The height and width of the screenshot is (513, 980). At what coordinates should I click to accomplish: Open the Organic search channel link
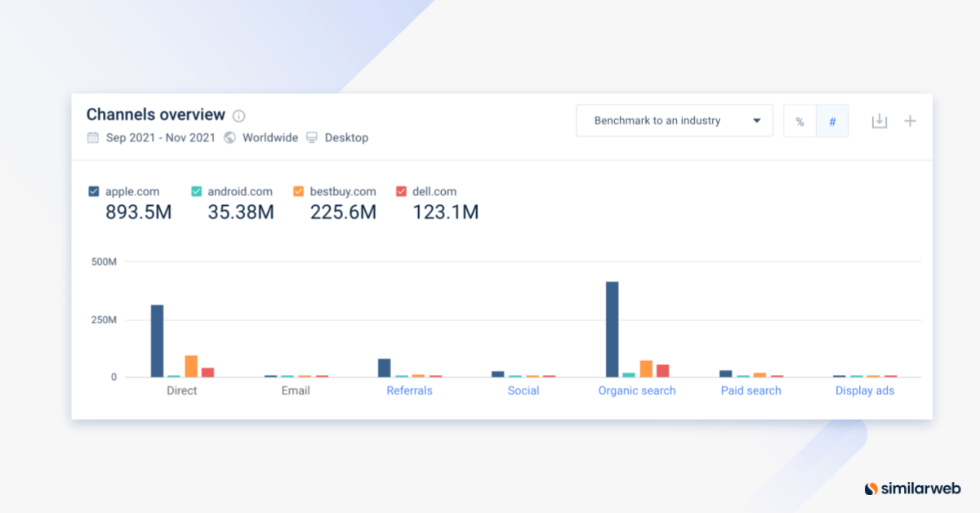(x=637, y=390)
